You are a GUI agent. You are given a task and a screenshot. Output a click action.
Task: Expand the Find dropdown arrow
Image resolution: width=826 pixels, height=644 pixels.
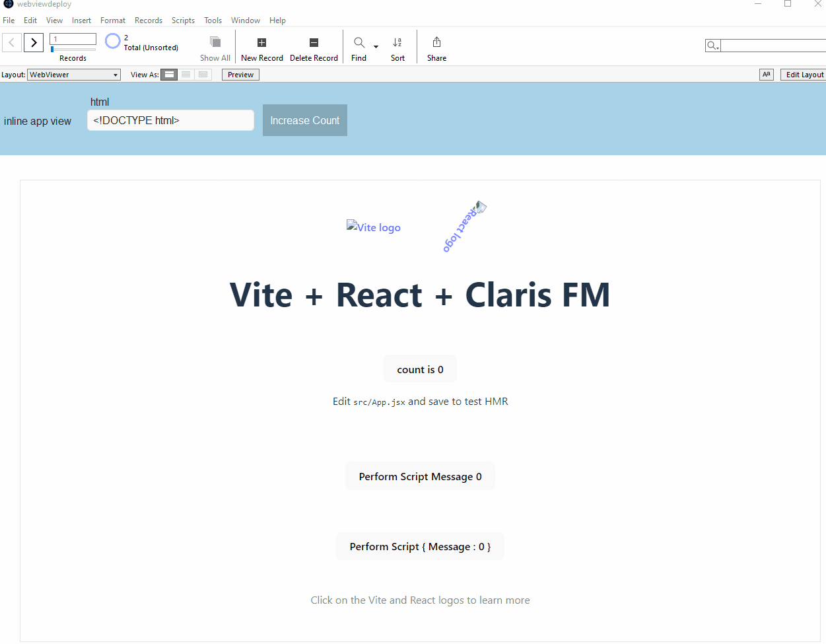coord(376,47)
